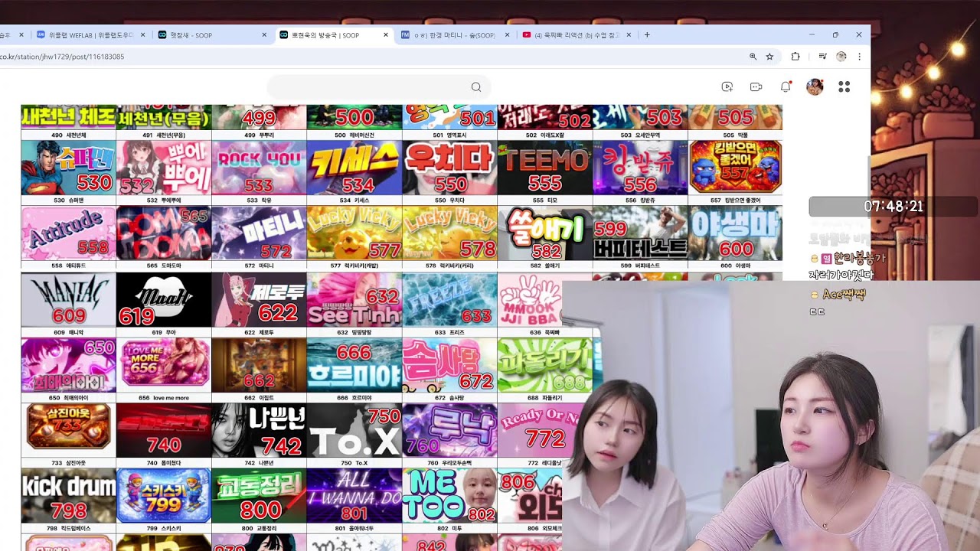Select the 802 ME TOO thumbnail
The width and height of the screenshot is (980, 551).
click(x=449, y=496)
